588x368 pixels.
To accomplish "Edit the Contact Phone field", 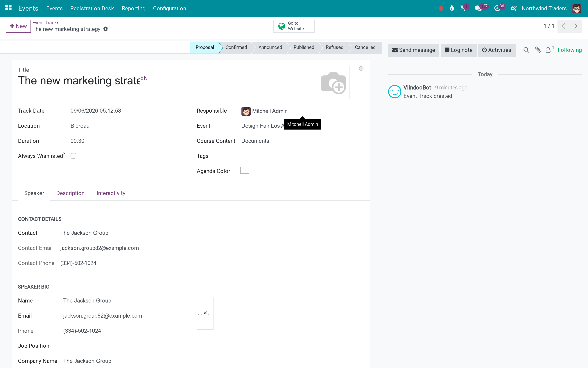I will (x=212, y=263).
